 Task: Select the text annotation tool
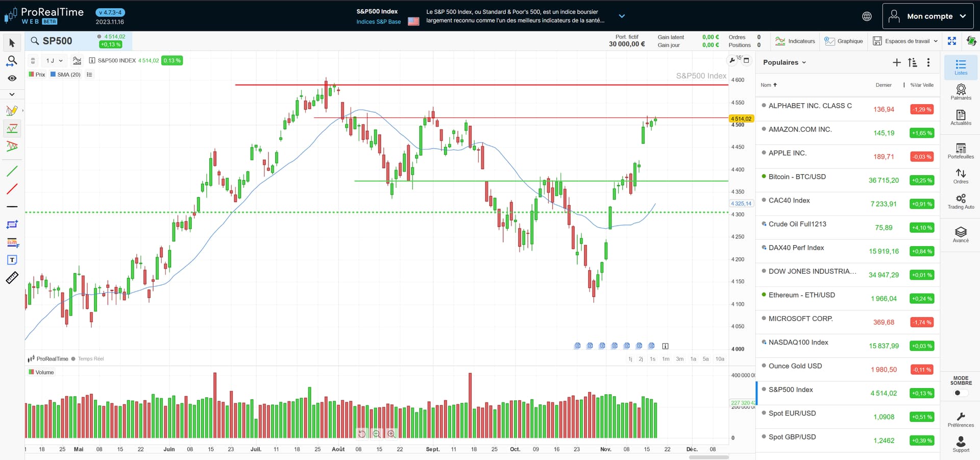point(12,260)
